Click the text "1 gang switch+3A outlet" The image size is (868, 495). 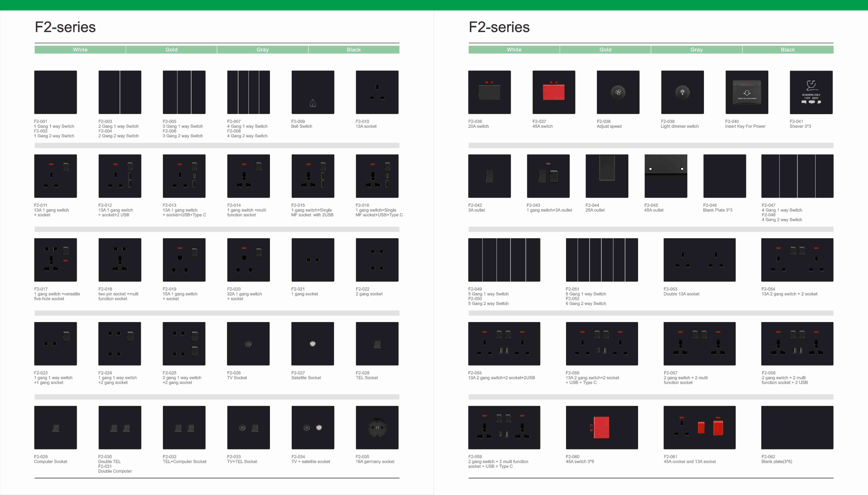(549, 210)
